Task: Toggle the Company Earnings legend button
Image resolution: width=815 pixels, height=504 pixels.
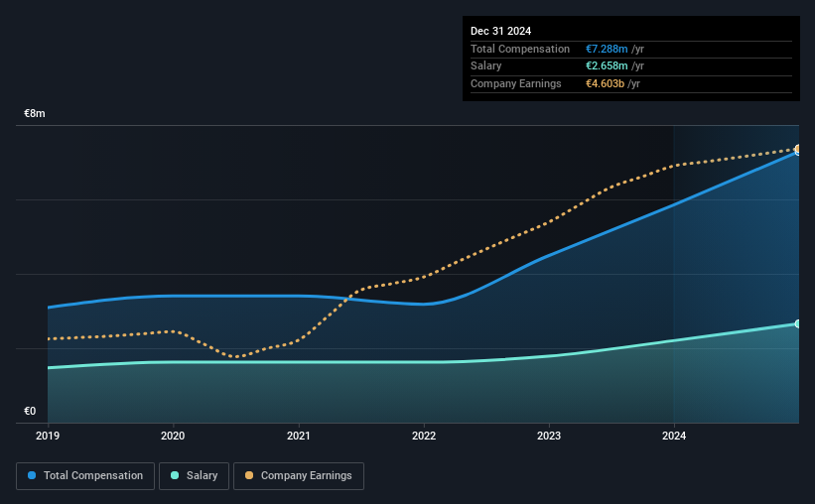Action: click(299, 476)
